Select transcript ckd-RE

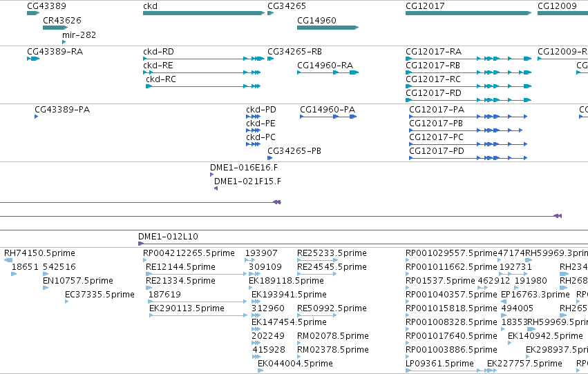(x=202, y=72)
